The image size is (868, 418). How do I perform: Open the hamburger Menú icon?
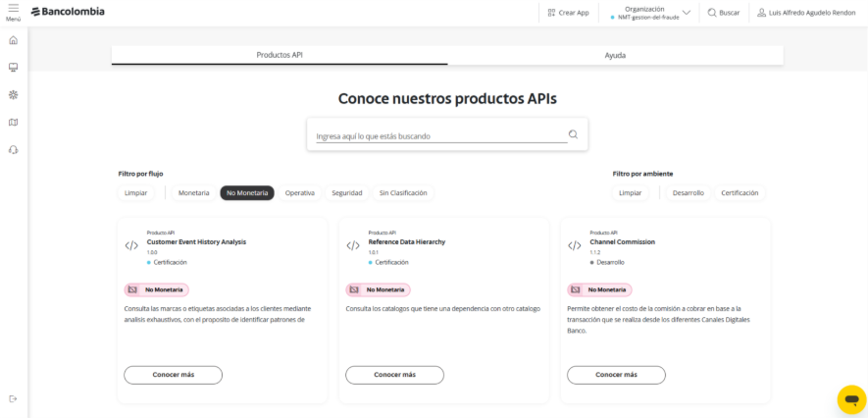click(13, 11)
